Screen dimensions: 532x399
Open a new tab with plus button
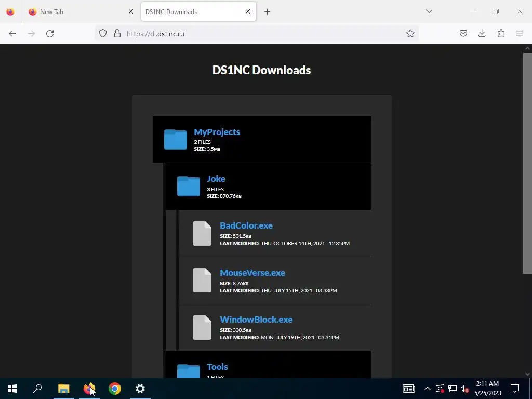tap(268, 12)
